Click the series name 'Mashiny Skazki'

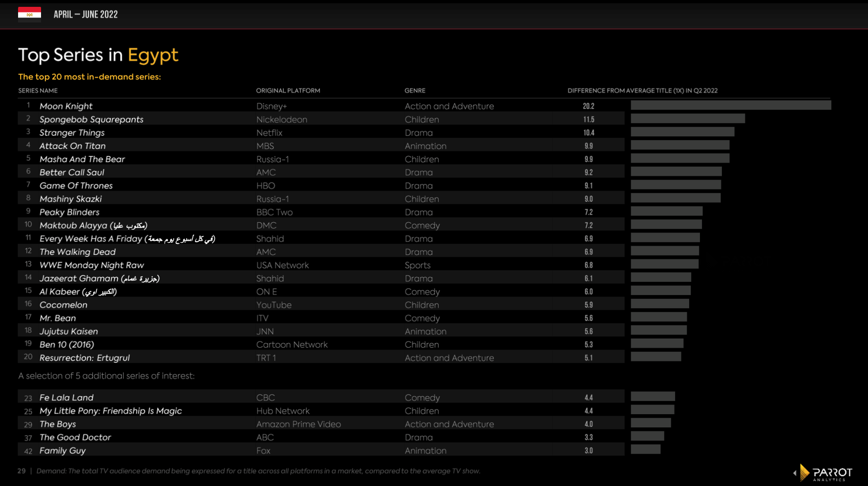click(x=70, y=199)
